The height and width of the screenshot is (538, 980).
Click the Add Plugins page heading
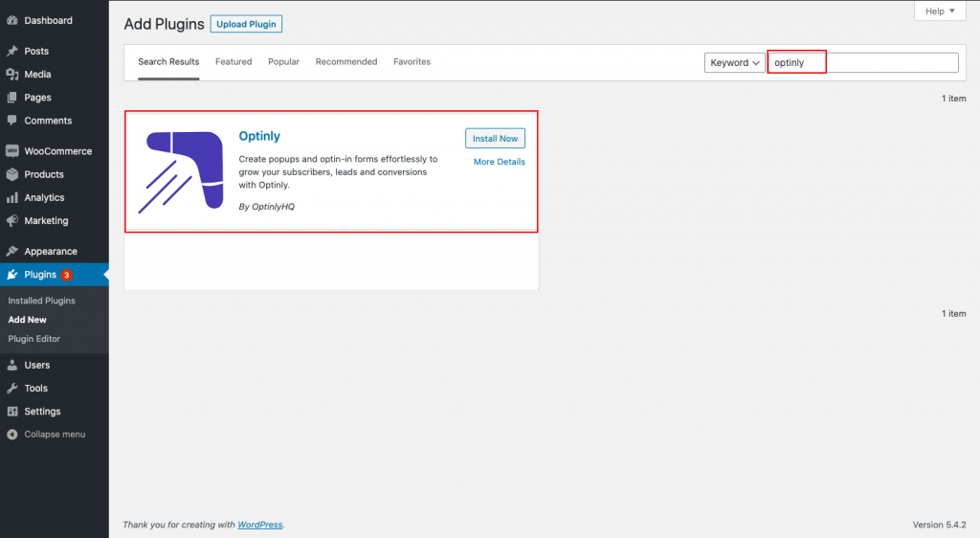click(165, 24)
